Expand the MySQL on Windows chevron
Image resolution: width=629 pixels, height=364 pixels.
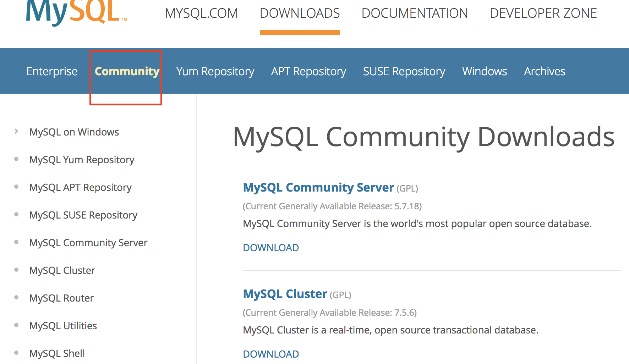pos(16,131)
